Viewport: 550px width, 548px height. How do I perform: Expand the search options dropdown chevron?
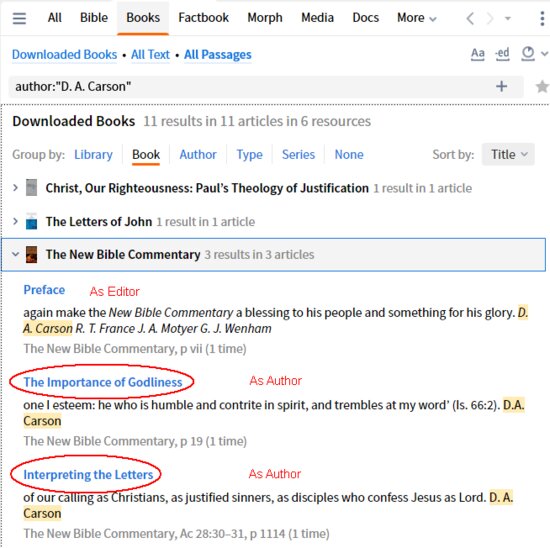(x=544, y=54)
